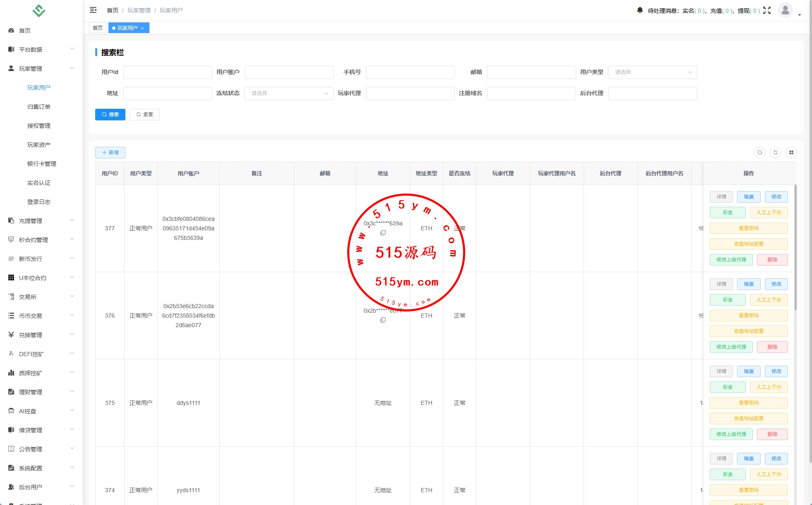Open the column display settings icon

tap(791, 153)
